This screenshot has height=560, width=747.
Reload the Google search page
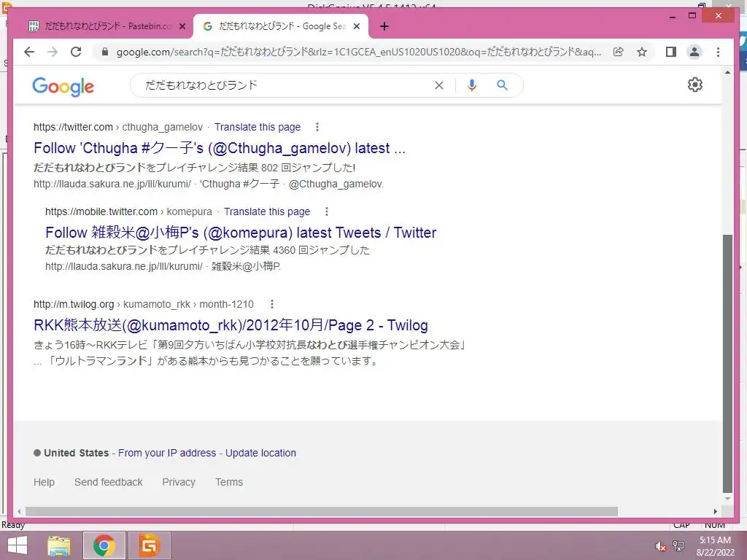tap(76, 52)
